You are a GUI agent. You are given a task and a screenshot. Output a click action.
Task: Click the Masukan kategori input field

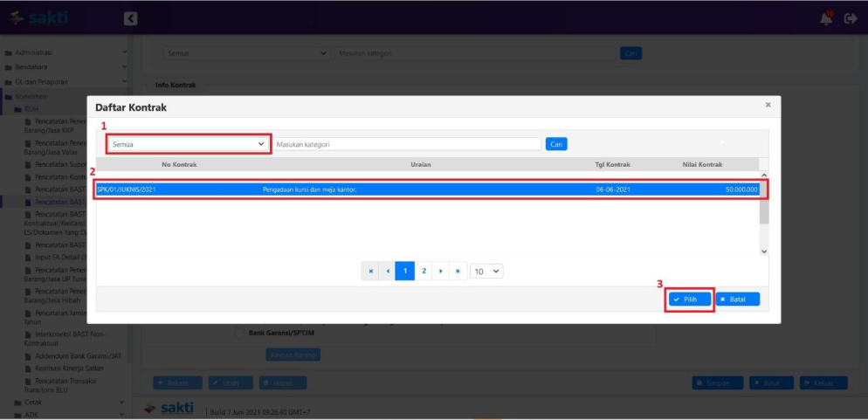pos(408,143)
